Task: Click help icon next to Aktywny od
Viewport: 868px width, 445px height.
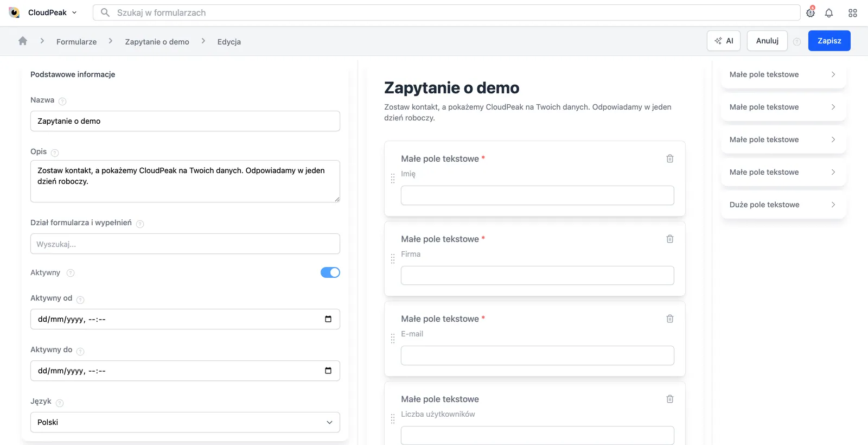Action: 80,300
